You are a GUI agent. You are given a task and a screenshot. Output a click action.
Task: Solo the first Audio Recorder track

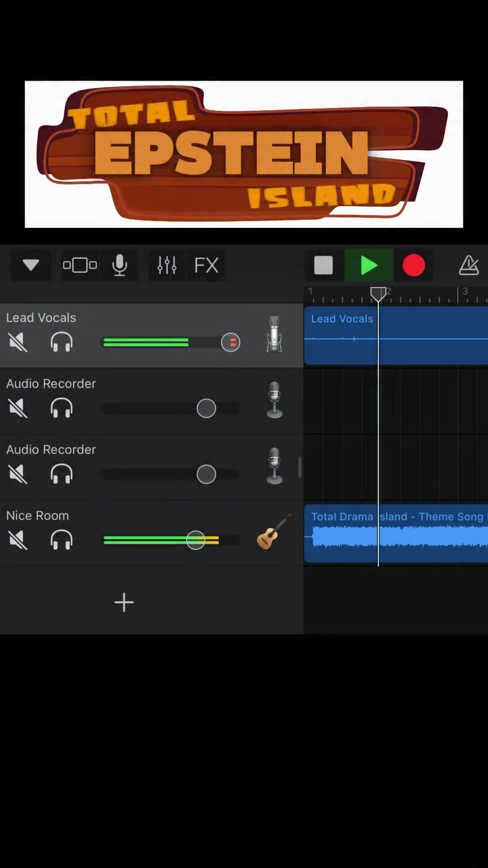coord(62,408)
